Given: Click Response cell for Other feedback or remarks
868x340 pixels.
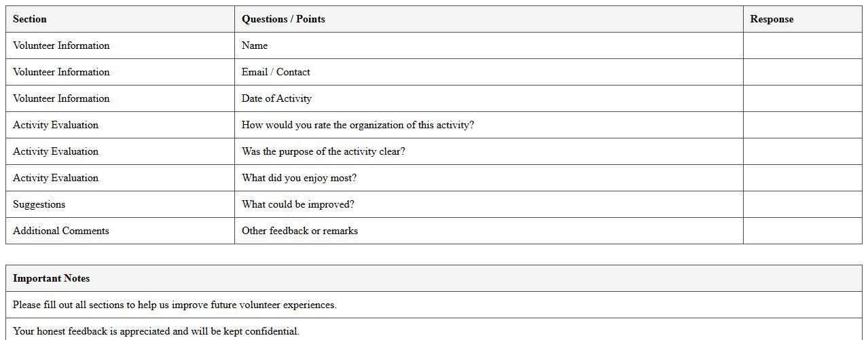Looking at the screenshot, I should pos(802,231).
